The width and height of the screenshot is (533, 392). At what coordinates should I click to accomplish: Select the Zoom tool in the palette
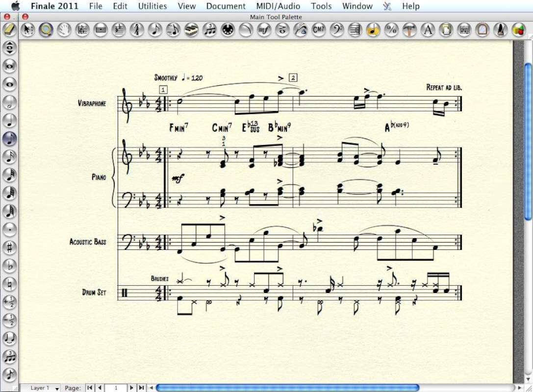(46, 29)
